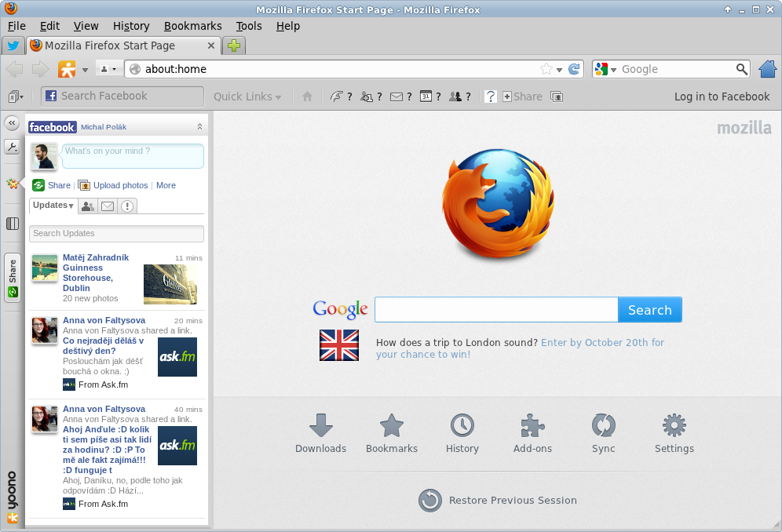This screenshot has width=782, height=532.
Task: Open Facebook events calendar toolbar icon
Action: coord(430,97)
